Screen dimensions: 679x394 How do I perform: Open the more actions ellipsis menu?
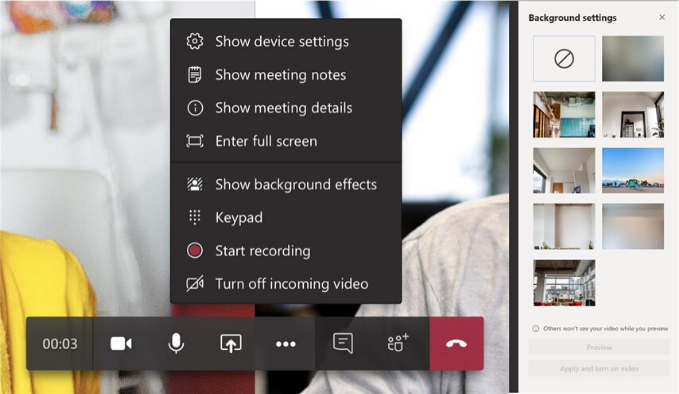(x=286, y=344)
